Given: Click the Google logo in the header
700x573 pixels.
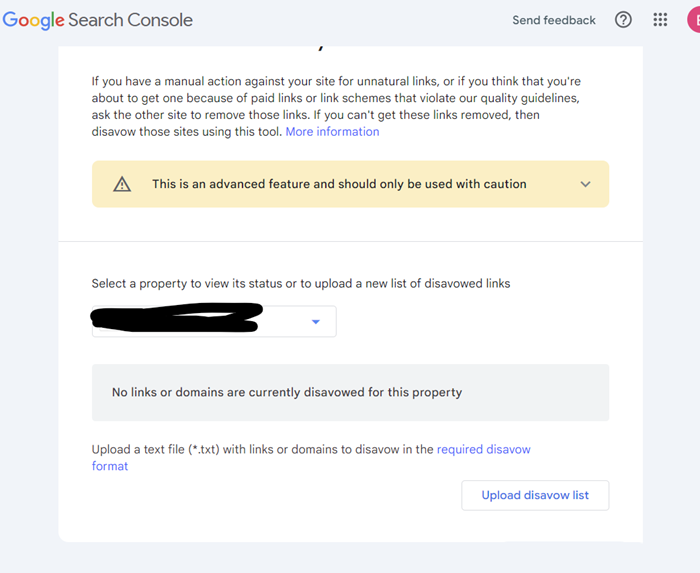Looking at the screenshot, I should point(33,21).
